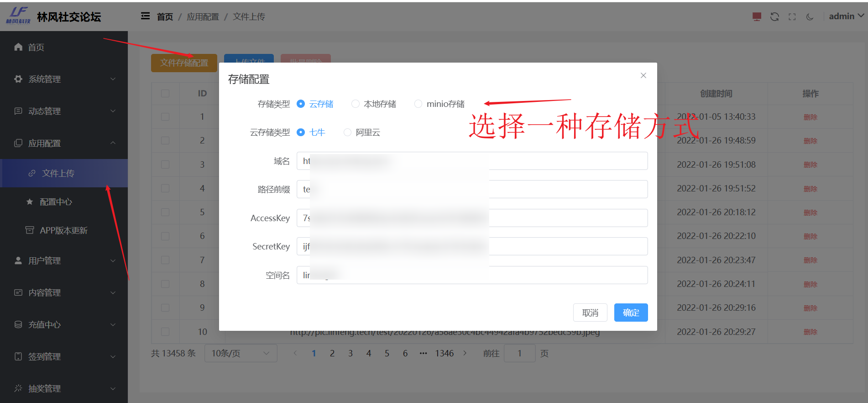Viewport: 868px width, 403px height.
Task: Click 确定 to confirm storage config
Action: [631, 313]
